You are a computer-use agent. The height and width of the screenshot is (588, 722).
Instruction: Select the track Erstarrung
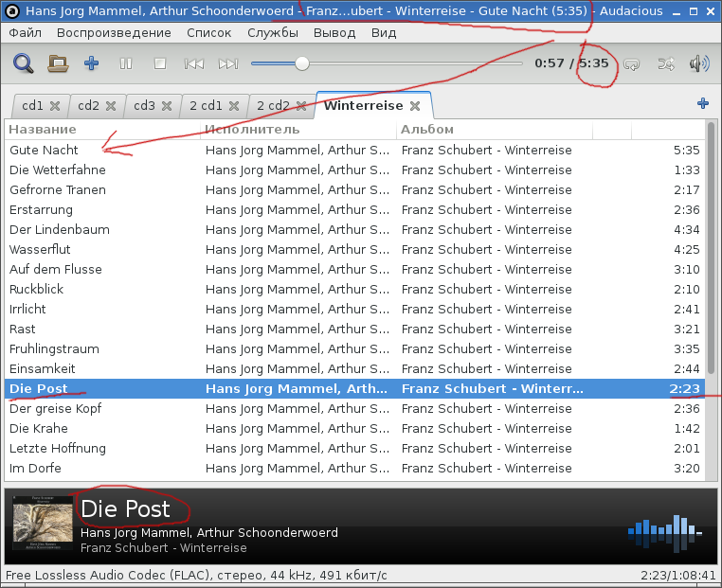tap(354, 209)
